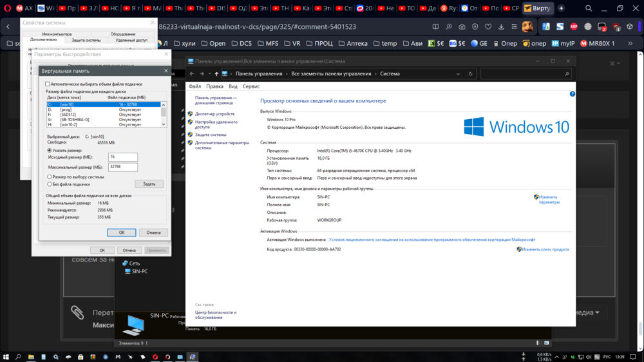Viewport: 644px width, 362px height.
Task: Click taskbar search magnifier icon
Action: click(x=18, y=357)
